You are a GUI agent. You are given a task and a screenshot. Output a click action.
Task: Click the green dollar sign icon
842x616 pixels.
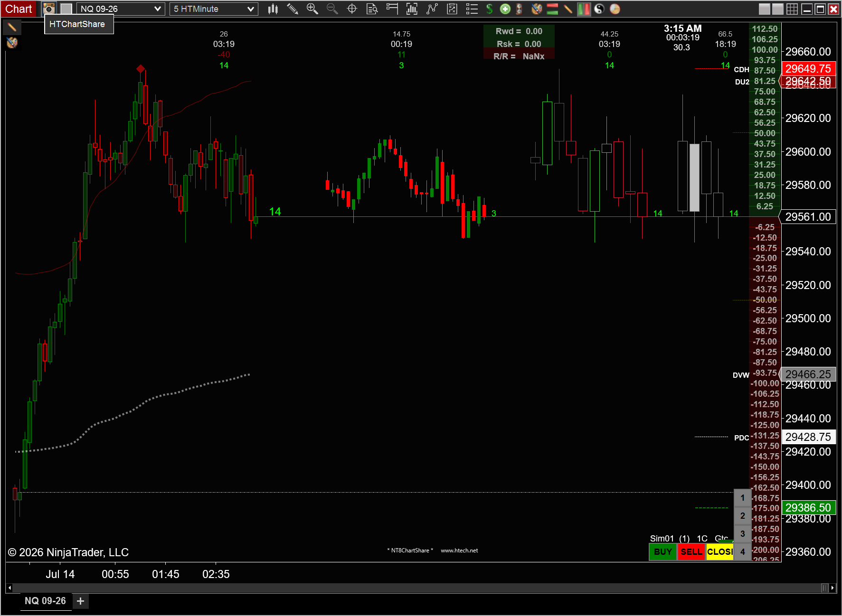[490, 9]
